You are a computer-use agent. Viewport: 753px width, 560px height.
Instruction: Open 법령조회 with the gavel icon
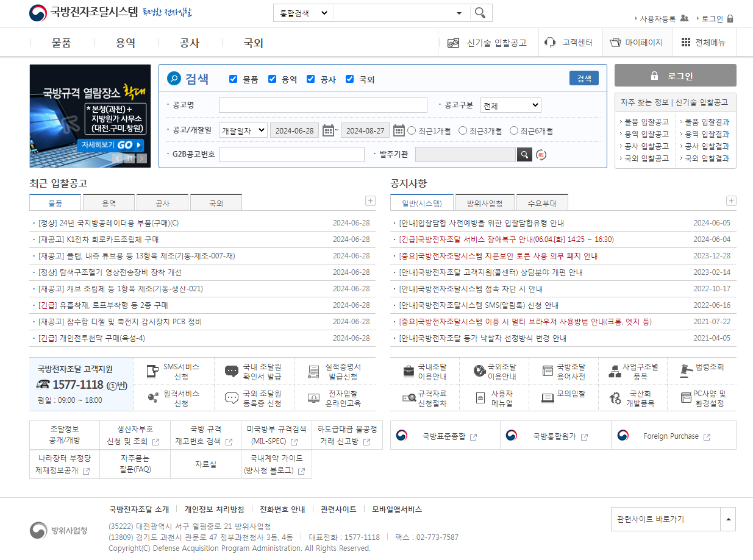701,369
